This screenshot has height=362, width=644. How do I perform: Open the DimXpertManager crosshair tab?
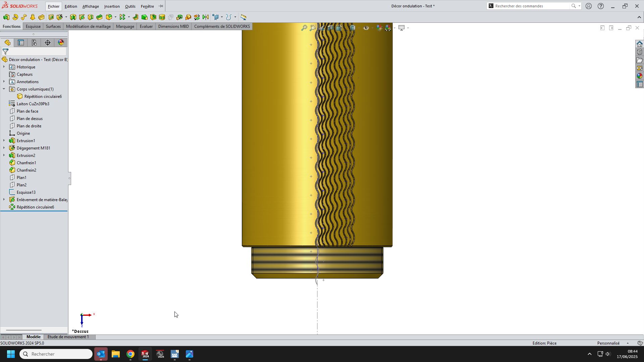[x=48, y=43]
